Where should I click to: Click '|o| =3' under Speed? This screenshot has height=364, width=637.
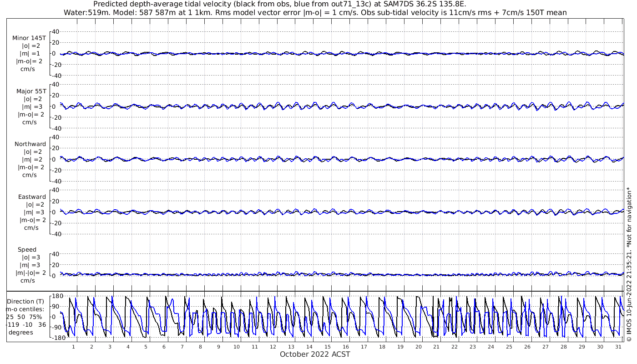point(32,258)
